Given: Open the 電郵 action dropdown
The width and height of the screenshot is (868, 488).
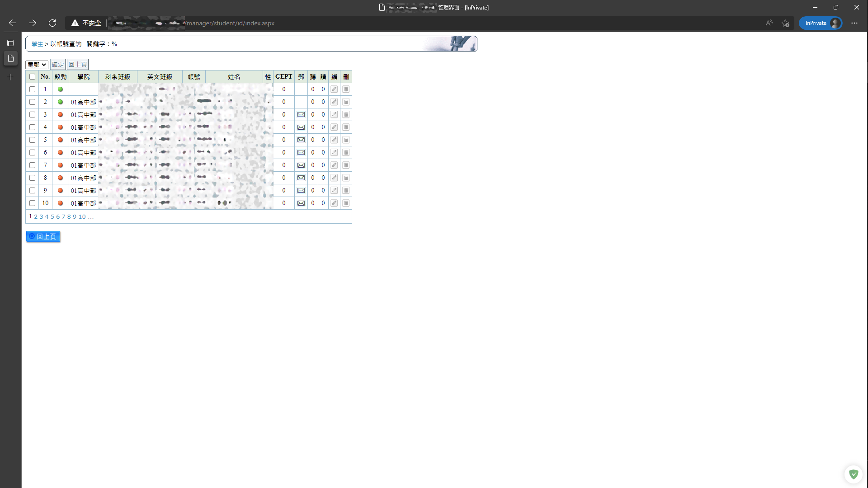Looking at the screenshot, I should [x=37, y=65].
